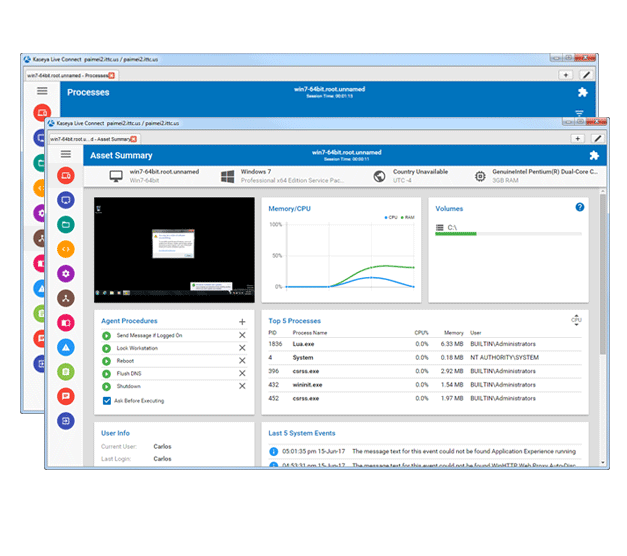
Task: Close the Asset Summary tab
Action: click(x=134, y=139)
